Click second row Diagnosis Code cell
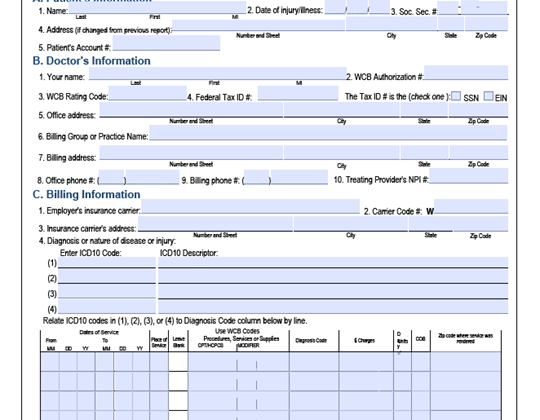Screen dimensions: 540x420 tap(314, 381)
